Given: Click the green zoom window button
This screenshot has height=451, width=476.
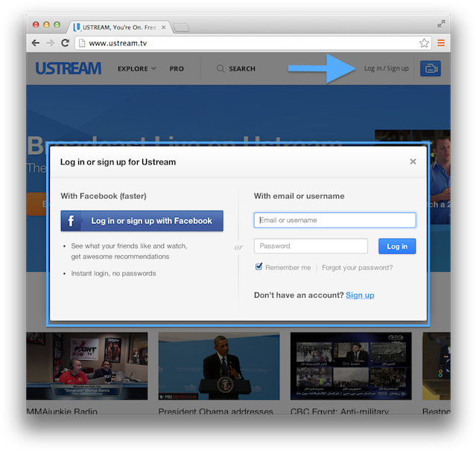Looking at the screenshot, I should pos(57,25).
